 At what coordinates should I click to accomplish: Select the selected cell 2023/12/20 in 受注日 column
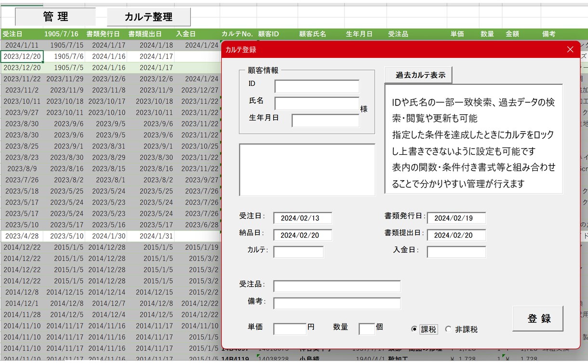[x=22, y=56]
